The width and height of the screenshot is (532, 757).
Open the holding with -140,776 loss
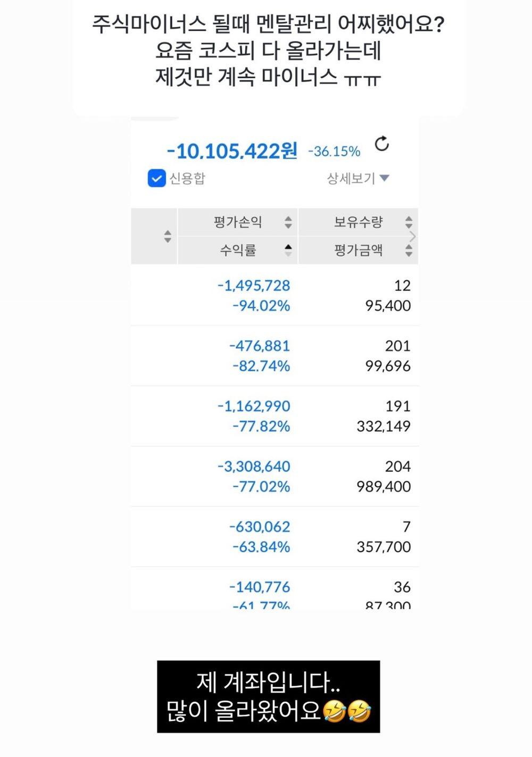pos(275,589)
